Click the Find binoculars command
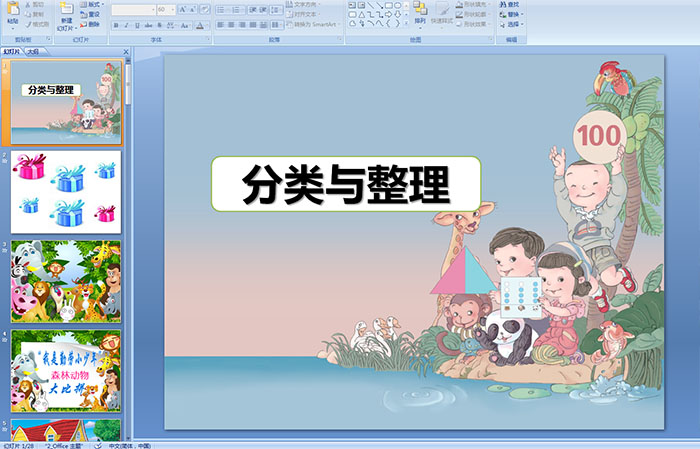Image resolution: width=700 pixels, height=449 pixels. [x=509, y=4]
